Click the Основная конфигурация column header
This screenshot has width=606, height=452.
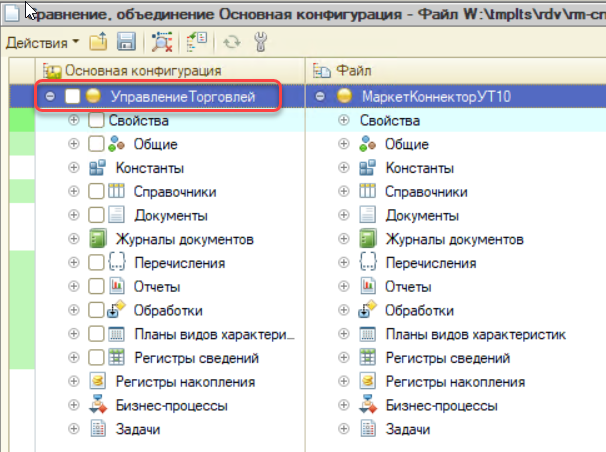pos(170,71)
